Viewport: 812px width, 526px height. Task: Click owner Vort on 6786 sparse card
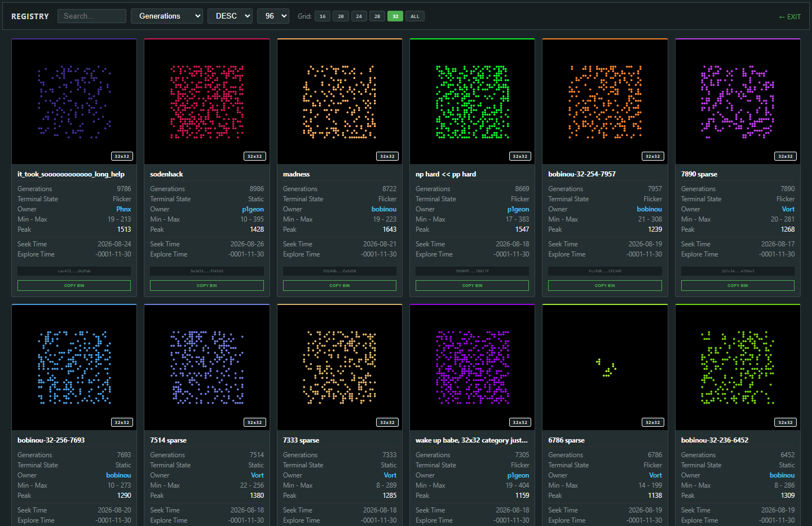pos(655,475)
